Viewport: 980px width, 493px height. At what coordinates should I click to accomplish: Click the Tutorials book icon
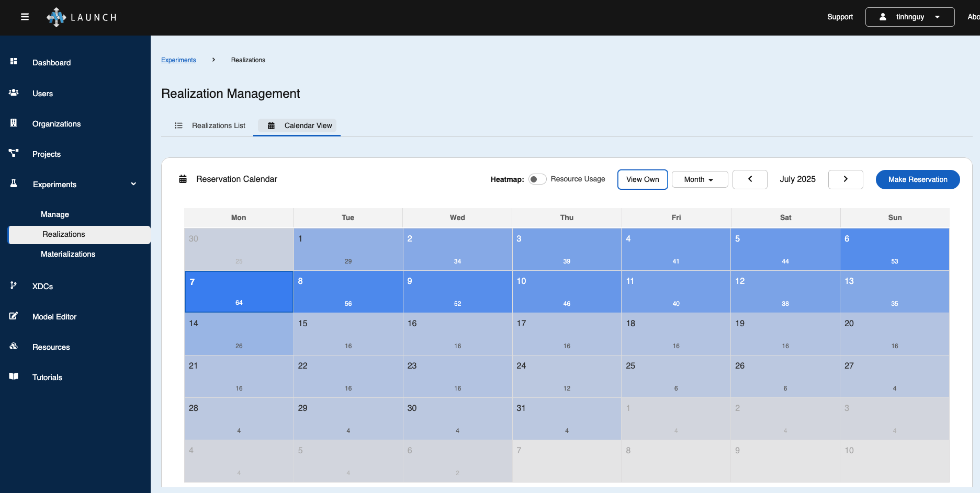pos(14,376)
